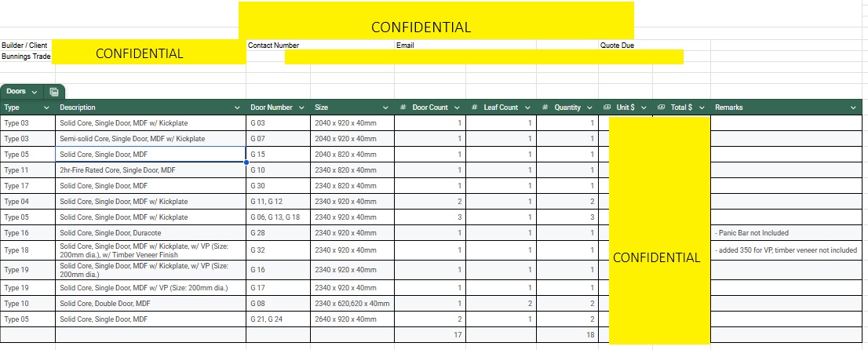Select the Builder / Client label cell
868x350 pixels.
27,46
